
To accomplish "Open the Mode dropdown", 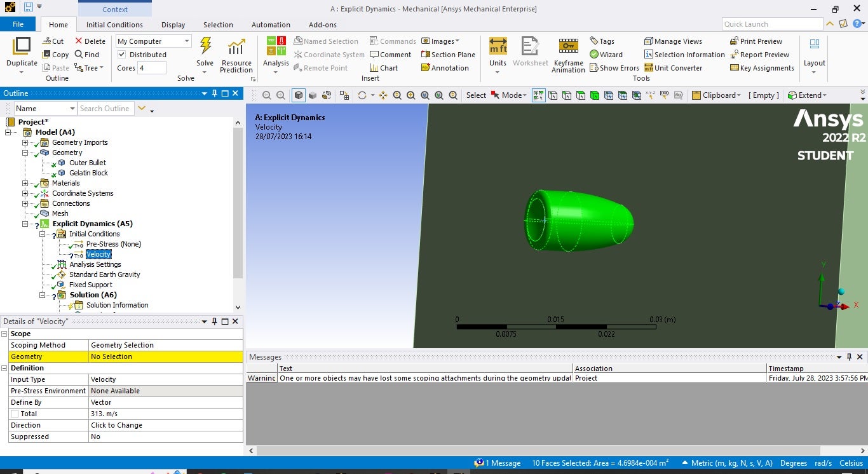I will point(509,95).
